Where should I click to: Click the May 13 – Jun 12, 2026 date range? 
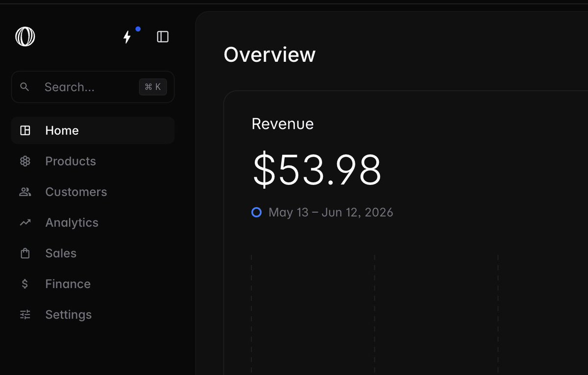click(331, 212)
